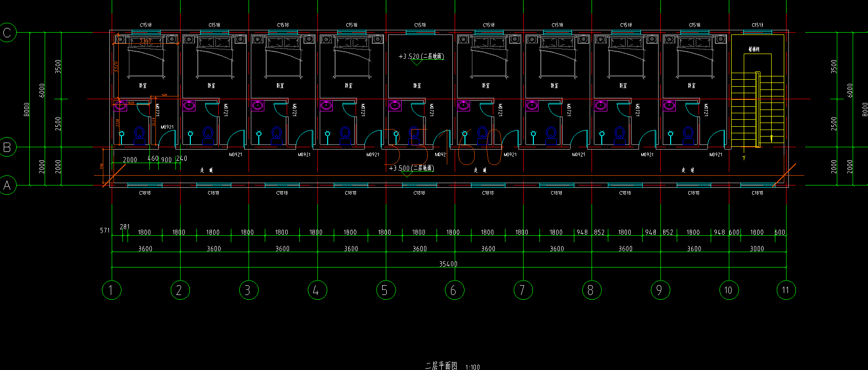Select grid axis bubble A
The width and height of the screenshot is (868, 370).
(x=7, y=185)
